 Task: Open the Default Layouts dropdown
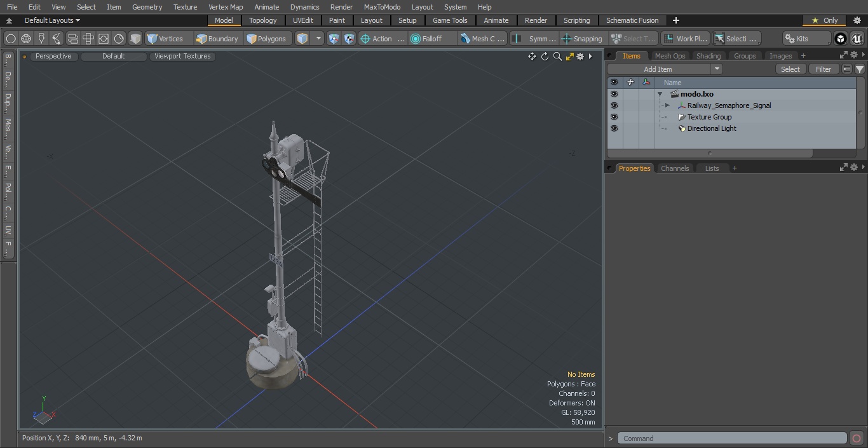[x=52, y=20]
